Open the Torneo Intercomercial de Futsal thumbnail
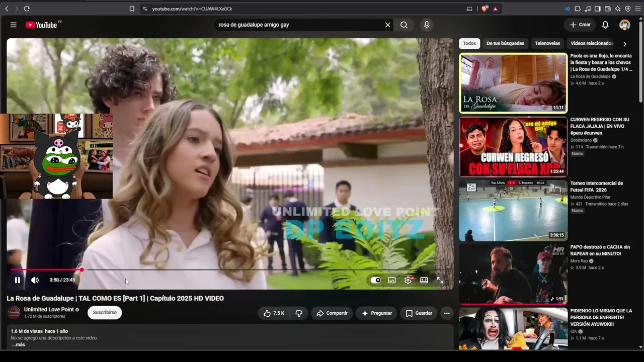 [x=513, y=211]
